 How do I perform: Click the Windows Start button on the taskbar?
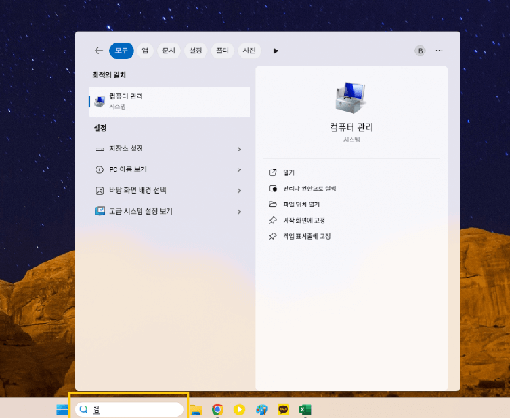(x=62, y=409)
